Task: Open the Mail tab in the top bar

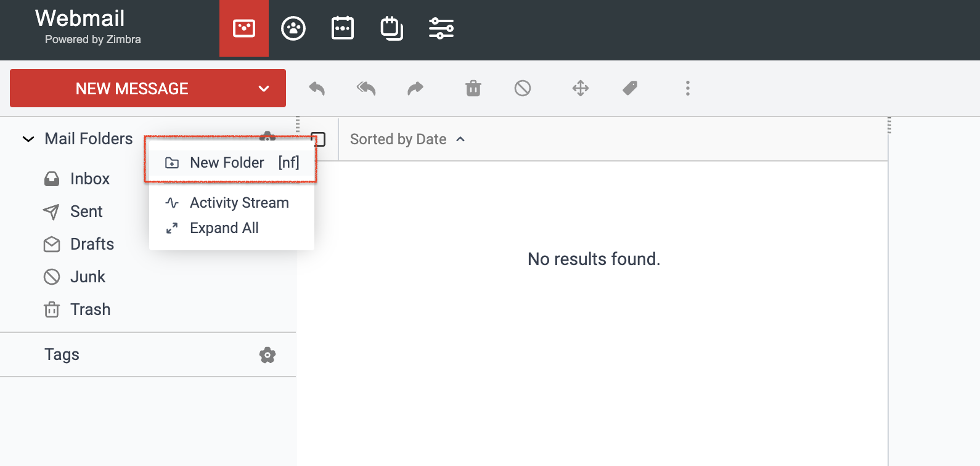Action: tap(244, 28)
